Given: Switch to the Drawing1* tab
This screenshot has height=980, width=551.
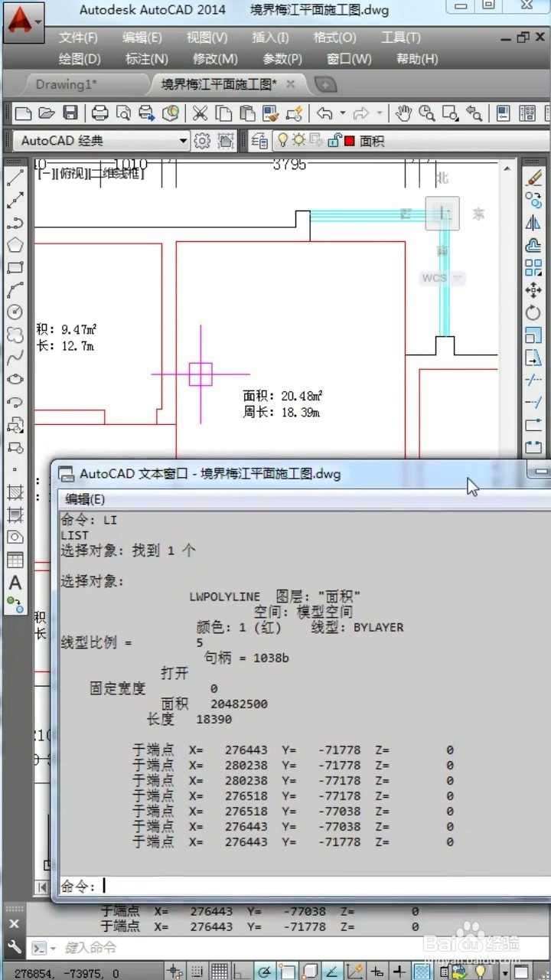Looking at the screenshot, I should [67, 83].
